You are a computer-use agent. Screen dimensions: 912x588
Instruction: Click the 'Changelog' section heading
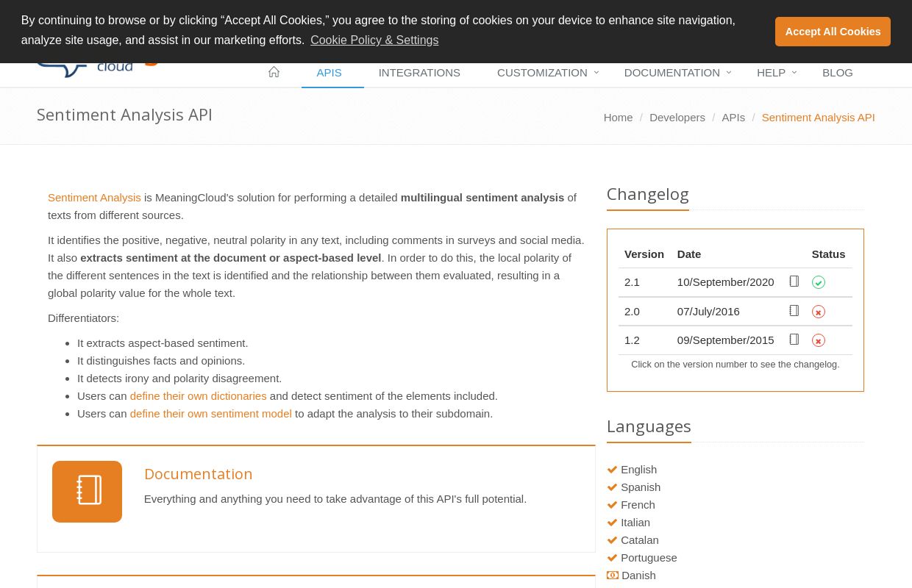coord(647,194)
